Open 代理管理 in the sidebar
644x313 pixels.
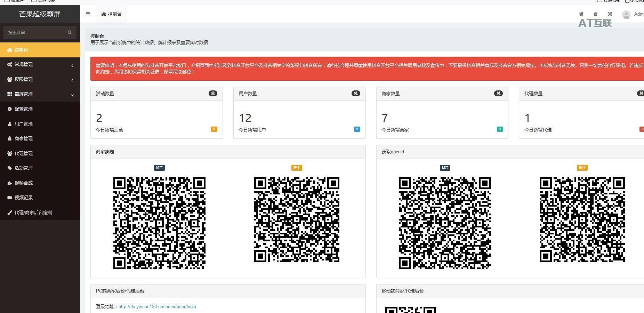point(40,153)
